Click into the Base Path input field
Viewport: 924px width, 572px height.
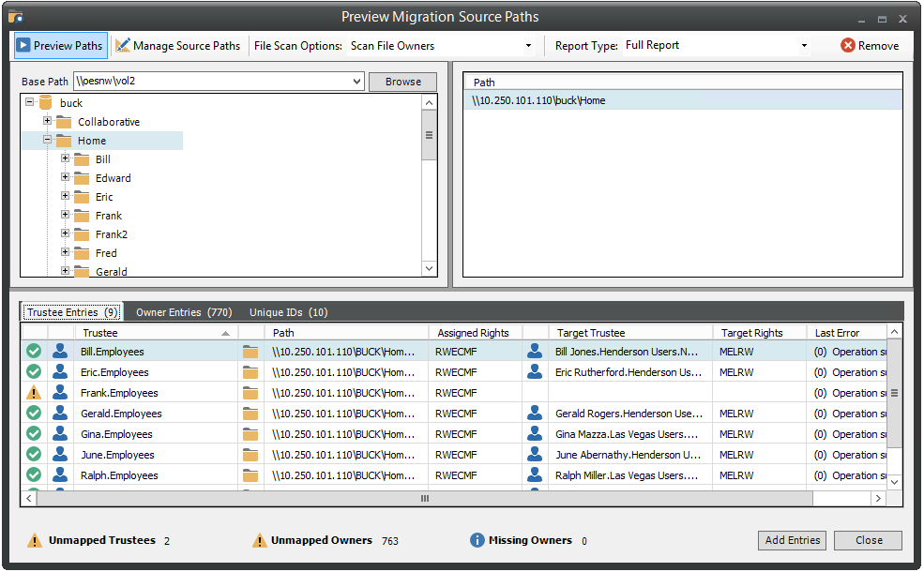click(212, 82)
